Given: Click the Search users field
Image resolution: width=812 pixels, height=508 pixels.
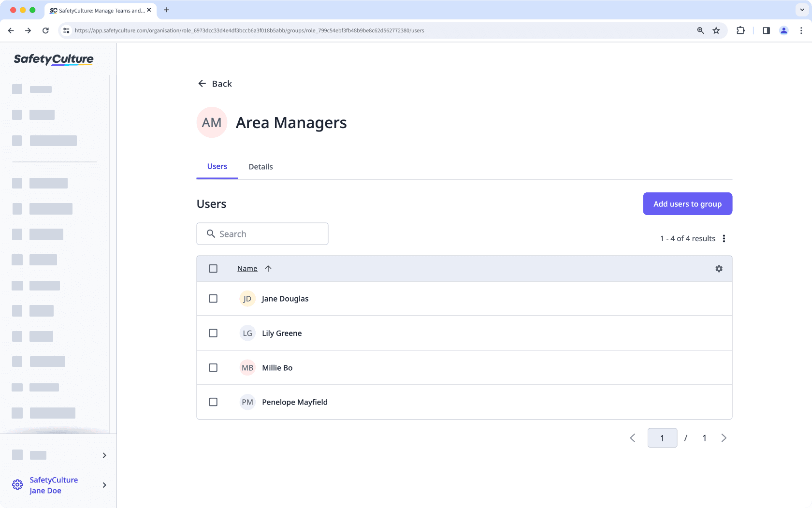Looking at the screenshot, I should (x=262, y=233).
